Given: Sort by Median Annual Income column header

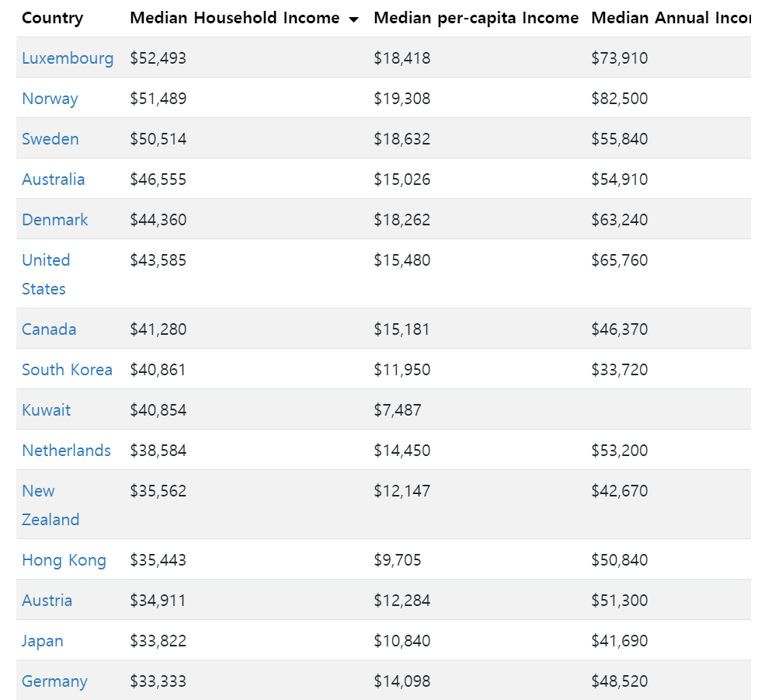Looking at the screenshot, I should (670, 18).
